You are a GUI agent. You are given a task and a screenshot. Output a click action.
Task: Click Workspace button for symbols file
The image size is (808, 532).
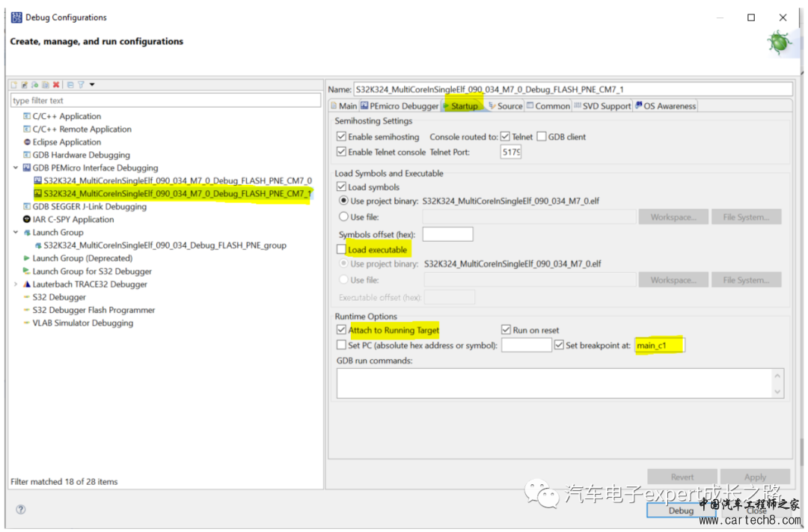[673, 217]
